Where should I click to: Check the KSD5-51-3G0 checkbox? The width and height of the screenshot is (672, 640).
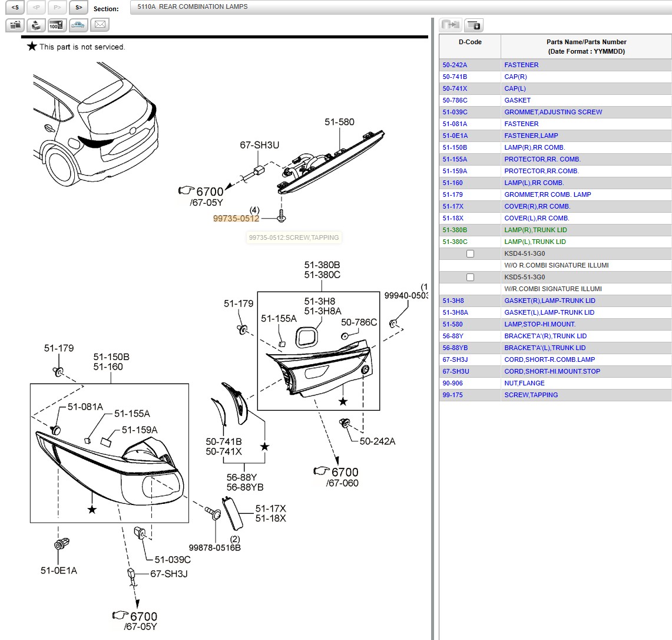tap(470, 277)
